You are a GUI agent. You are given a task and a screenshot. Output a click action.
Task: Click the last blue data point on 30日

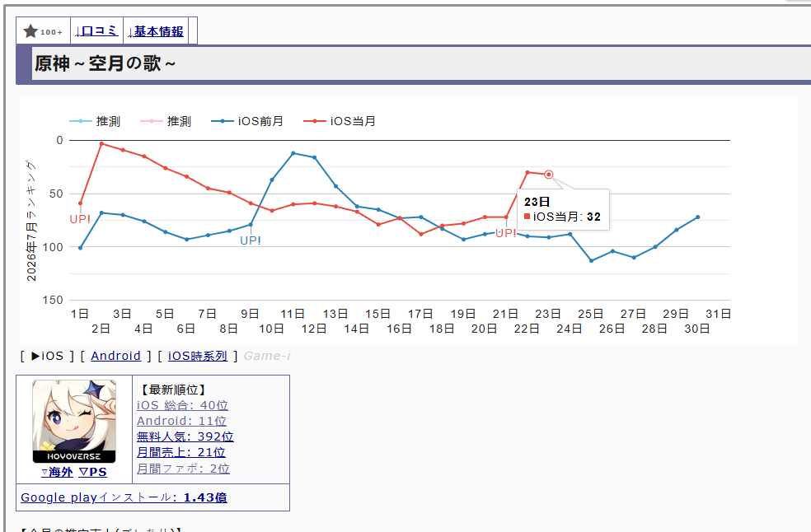point(698,217)
